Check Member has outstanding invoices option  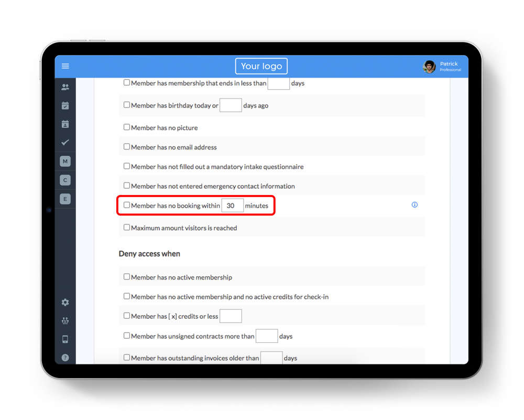(x=127, y=358)
